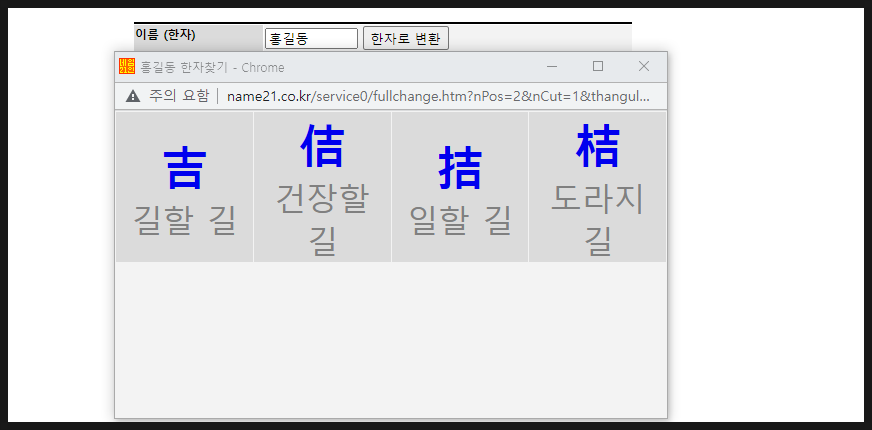The height and width of the screenshot is (430, 872).
Task: Click the 홍길동 한자찾기 - Chrome window title
Action: click(x=212, y=67)
